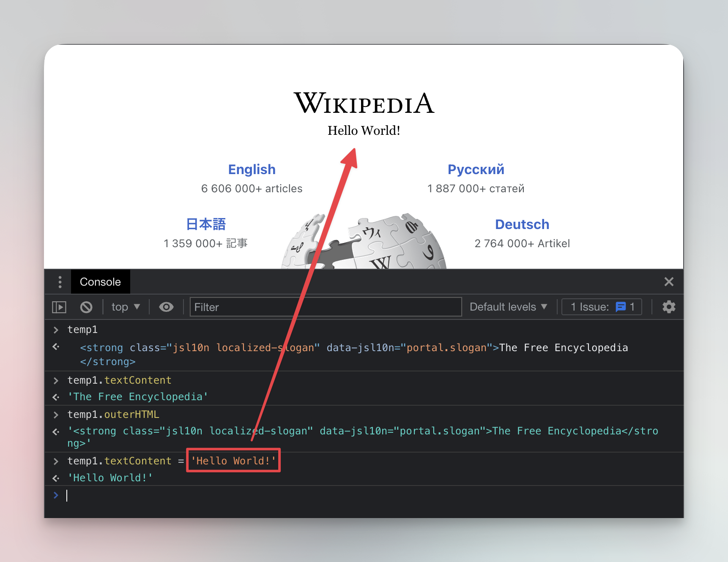Expand the temp1.outerHTML result arrow
728x562 pixels.
(x=55, y=431)
